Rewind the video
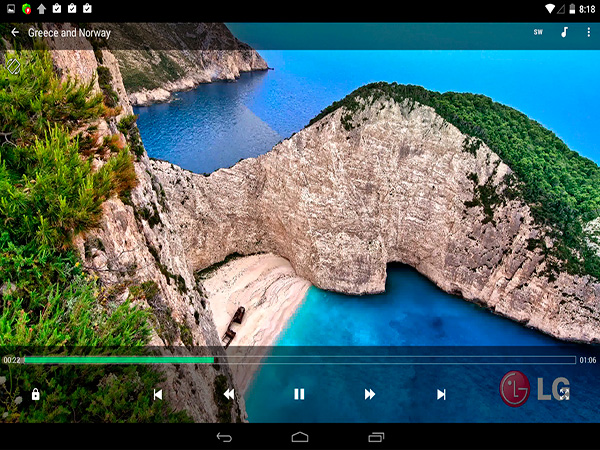This screenshot has width=600, height=450. [228, 394]
